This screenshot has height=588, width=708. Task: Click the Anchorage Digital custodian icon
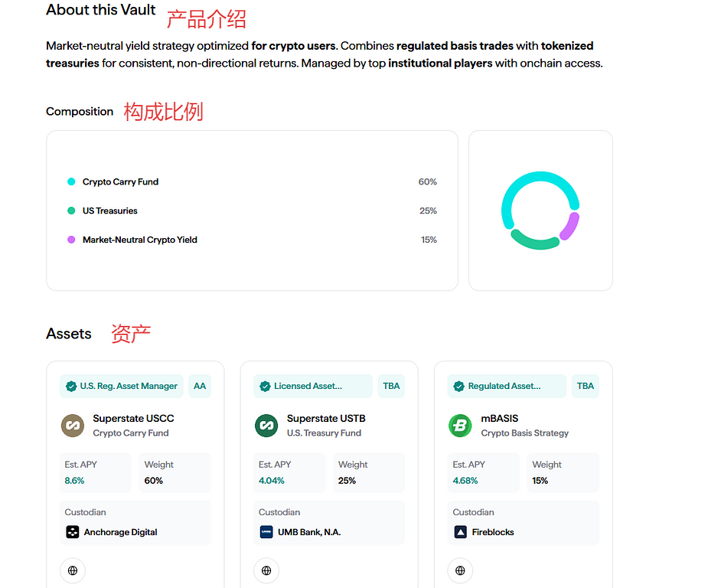pos(73,532)
